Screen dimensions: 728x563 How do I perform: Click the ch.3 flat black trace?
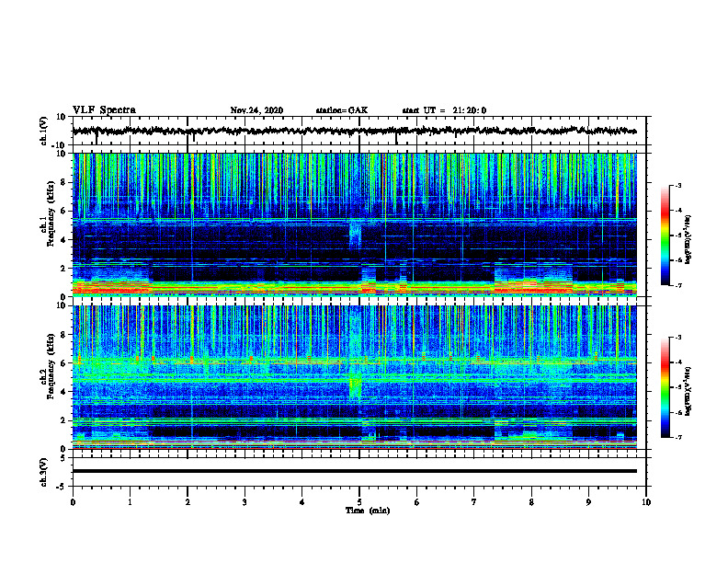355,471
